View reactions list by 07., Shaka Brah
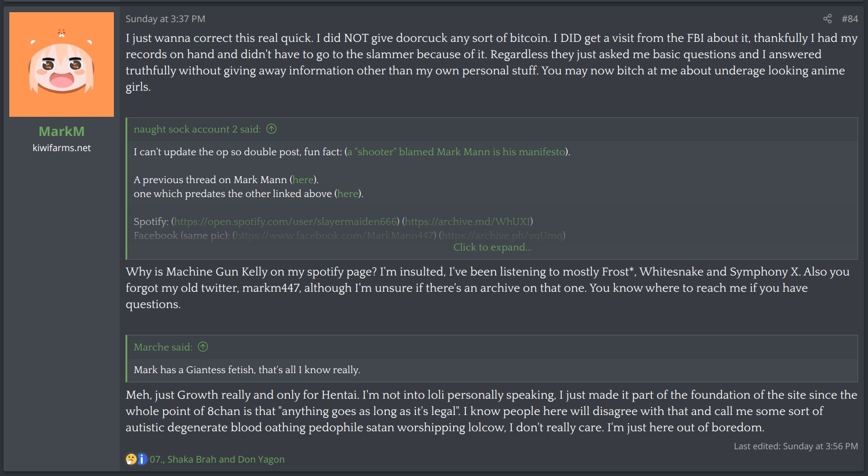 point(217,459)
